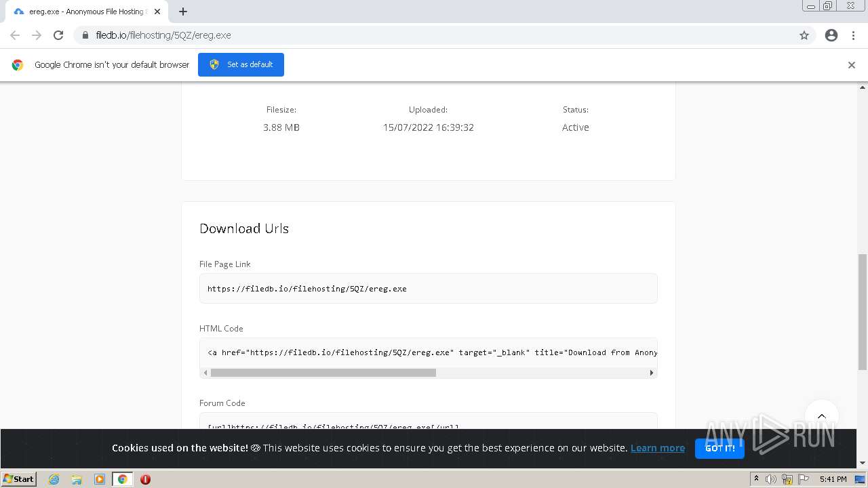Select the HTML Code text field
Viewport: 868px width, 488px height.
click(x=429, y=352)
